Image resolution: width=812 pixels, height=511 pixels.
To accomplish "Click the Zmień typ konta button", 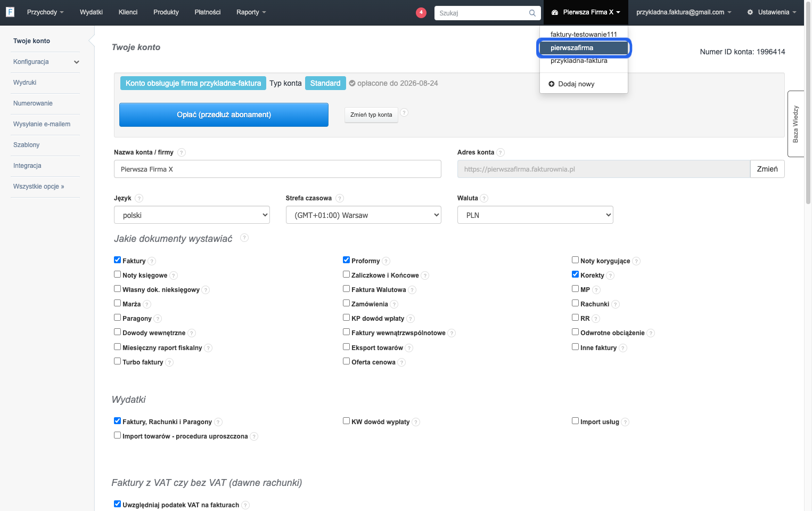I will pos(371,115).
